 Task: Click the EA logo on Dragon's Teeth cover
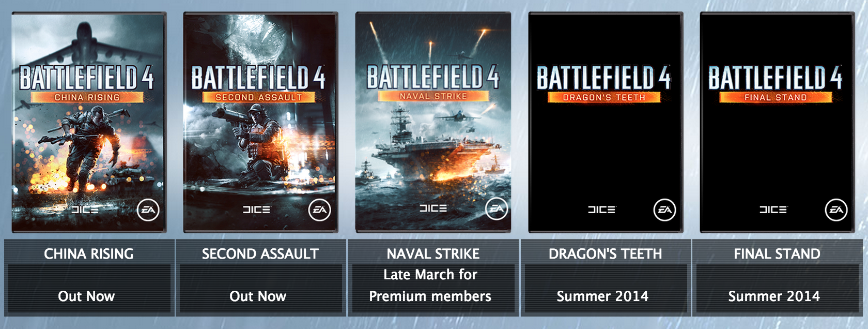point(664,210)
